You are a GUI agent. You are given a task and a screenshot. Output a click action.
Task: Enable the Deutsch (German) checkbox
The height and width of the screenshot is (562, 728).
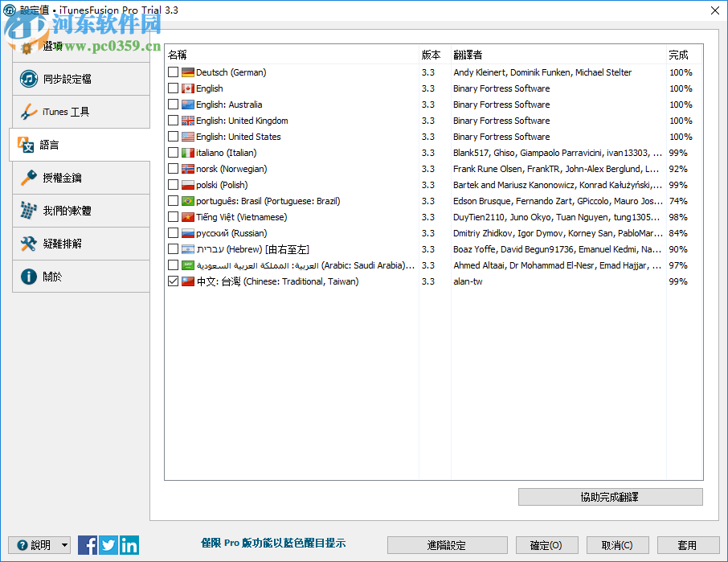(x=172, y=72)
